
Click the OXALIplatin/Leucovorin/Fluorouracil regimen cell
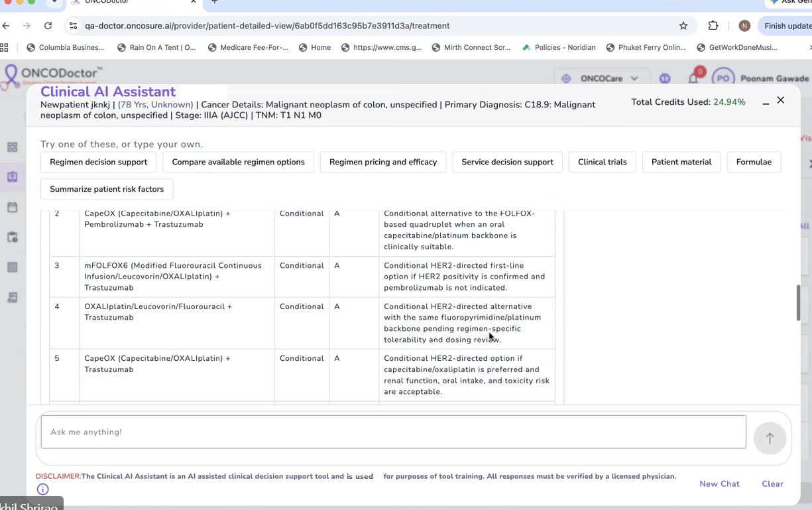(177, 323)
